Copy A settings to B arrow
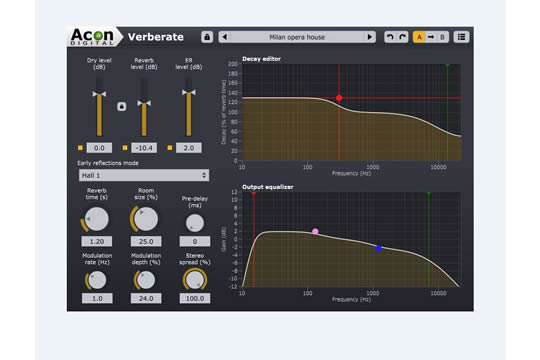Viewport: 540px width, 360px height. click(x=430, y=37)
